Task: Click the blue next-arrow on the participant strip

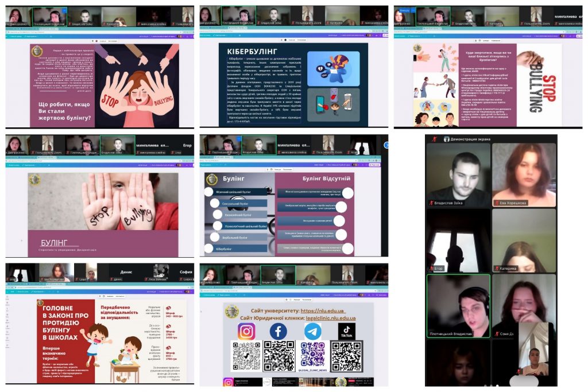Action: pos(386,145)
